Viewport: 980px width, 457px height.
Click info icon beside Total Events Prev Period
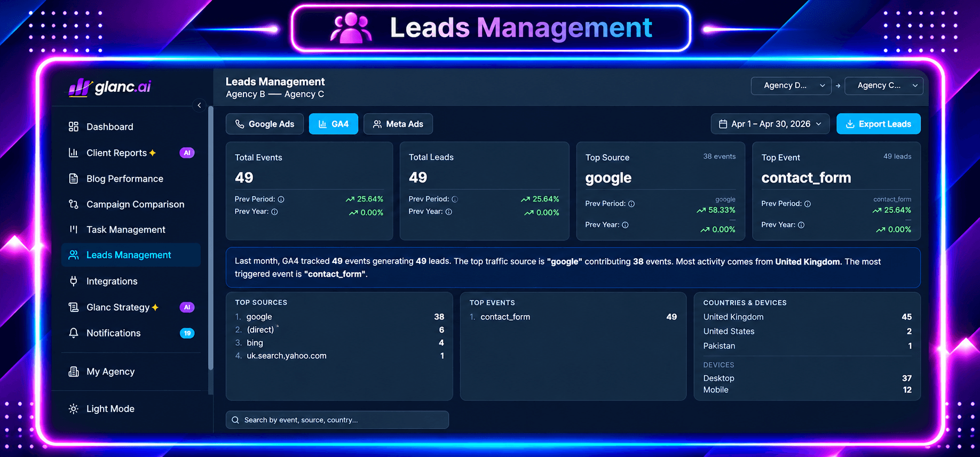pos(281,199)
